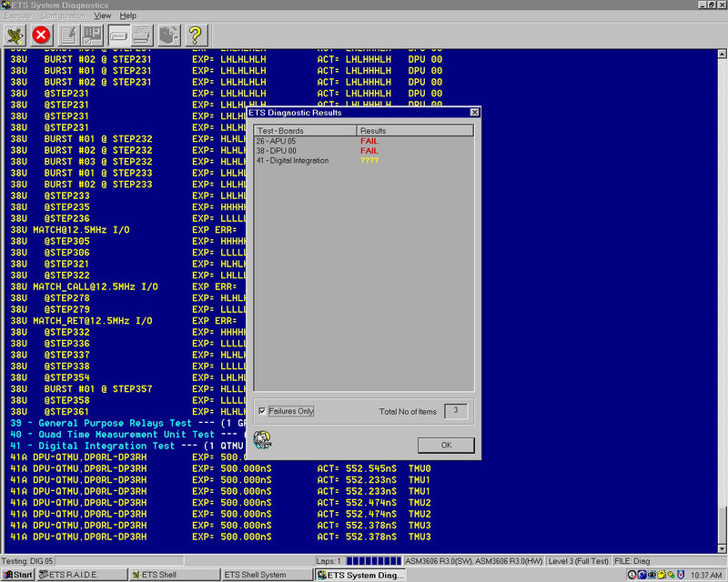
Task: Click the checklist grid toolbar icon
Action: [x=92, y=35]
